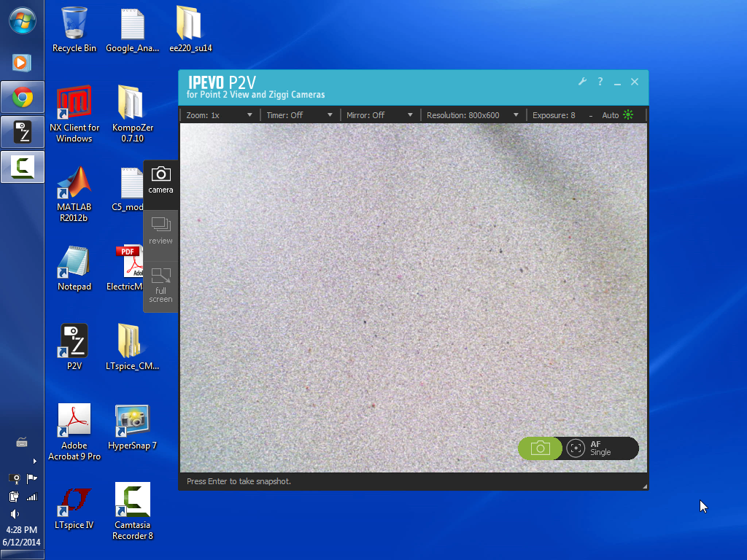
Task: Select the LTspice IV desktop shortcut
Action: point(74,507)
